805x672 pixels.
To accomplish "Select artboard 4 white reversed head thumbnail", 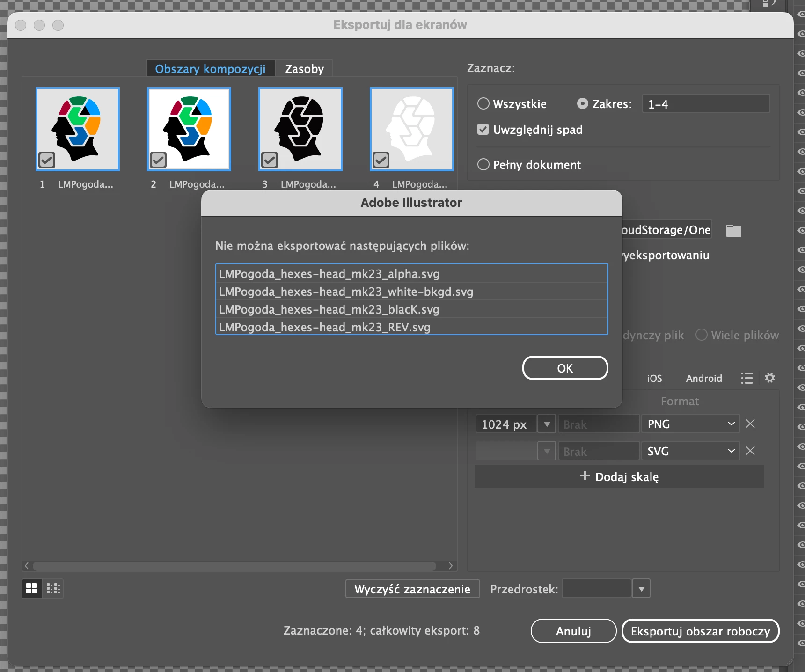I will click(412, 129).
